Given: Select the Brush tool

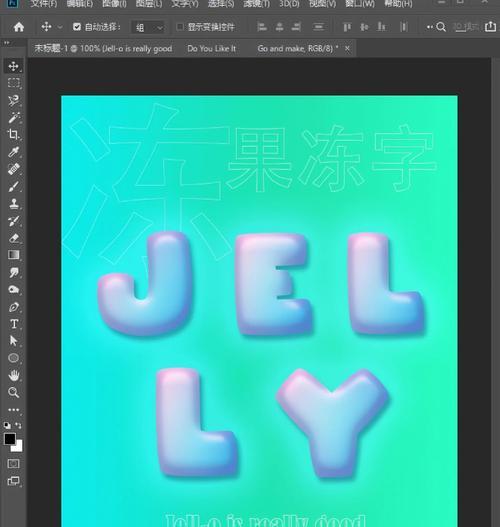Looking at the screenshot, I should click(13, 186).
